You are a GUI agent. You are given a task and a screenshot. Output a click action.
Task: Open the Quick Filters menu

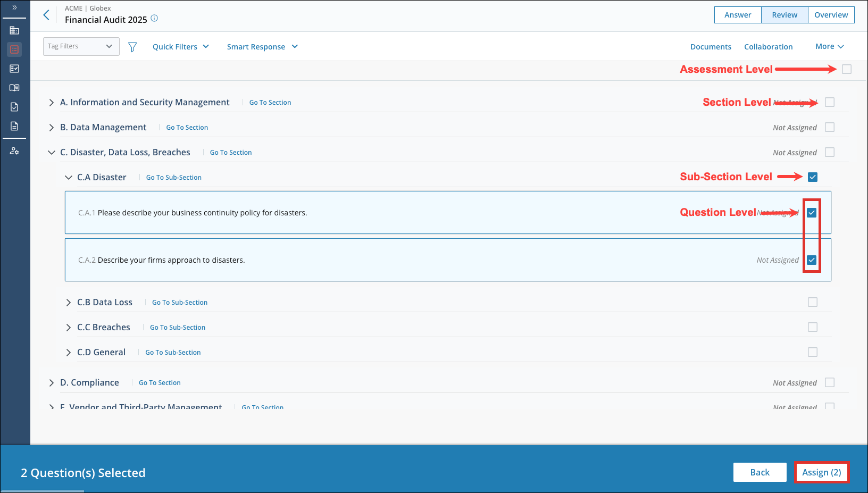coord(181,47)
